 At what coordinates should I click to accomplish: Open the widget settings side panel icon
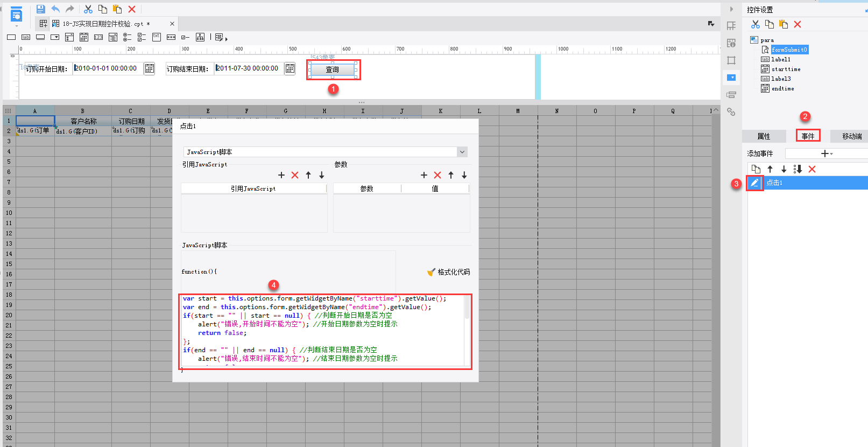(x=731, y=78)
